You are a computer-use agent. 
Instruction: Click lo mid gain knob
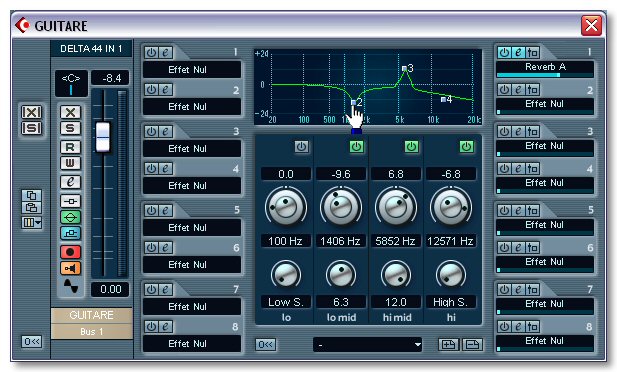(x=341, y=207)
